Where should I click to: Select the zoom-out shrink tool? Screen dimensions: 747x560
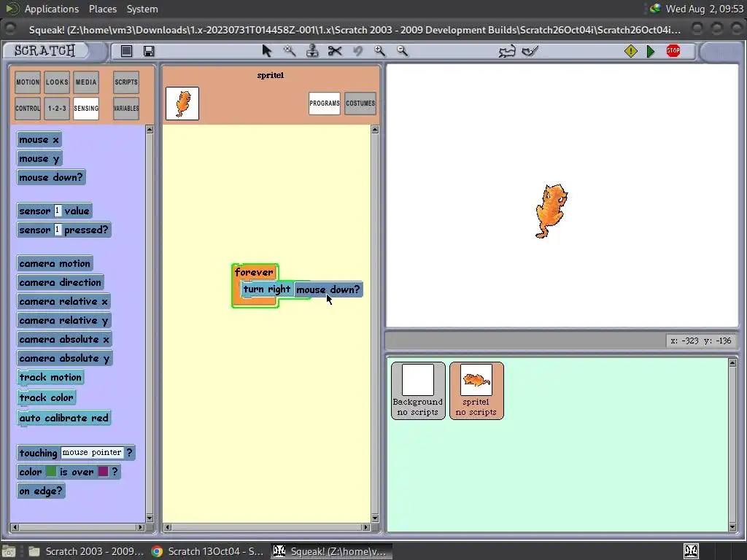tap(403, 50)
